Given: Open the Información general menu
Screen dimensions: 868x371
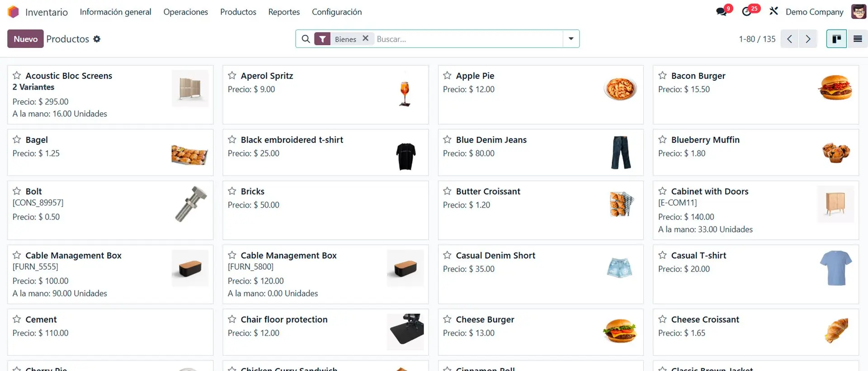Looking at the screenshot, I should (x=115, y=12).
